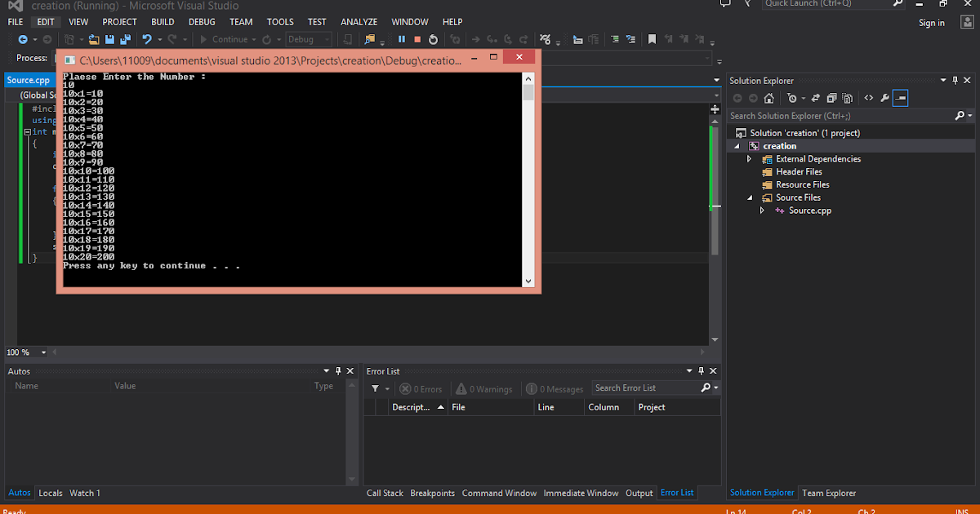The image size is (980, 514).
Task: Switch to the Call Stack tab
Action: click(385, 493)
